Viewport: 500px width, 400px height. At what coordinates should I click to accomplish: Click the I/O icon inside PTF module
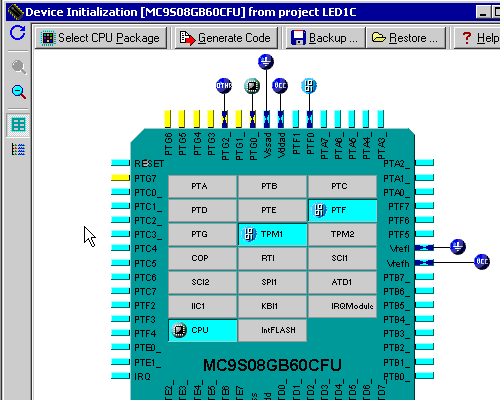(x=319, y=210)
